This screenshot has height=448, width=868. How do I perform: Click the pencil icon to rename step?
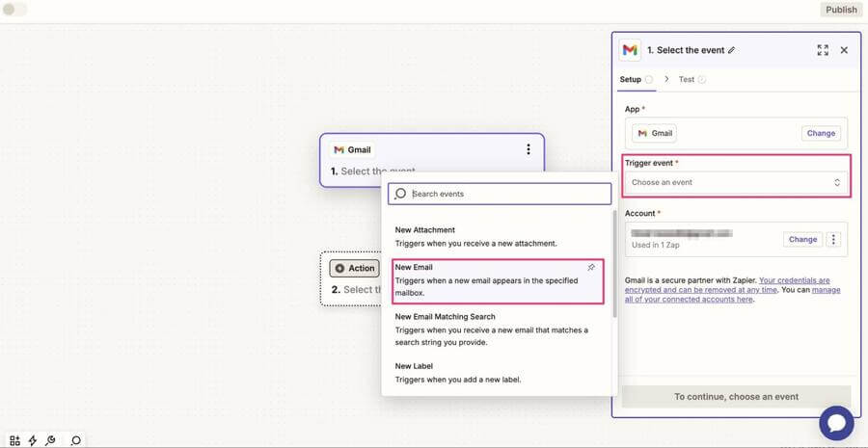[732, 50]
